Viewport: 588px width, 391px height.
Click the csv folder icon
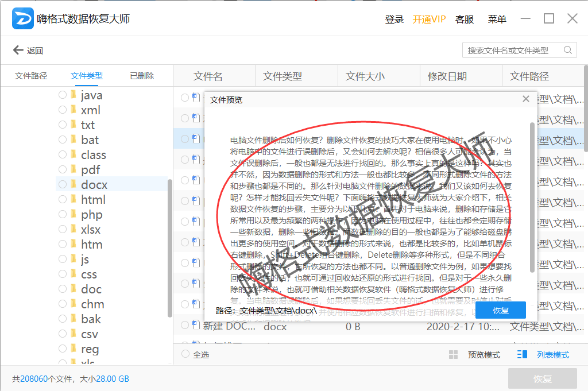pos(73,334)
